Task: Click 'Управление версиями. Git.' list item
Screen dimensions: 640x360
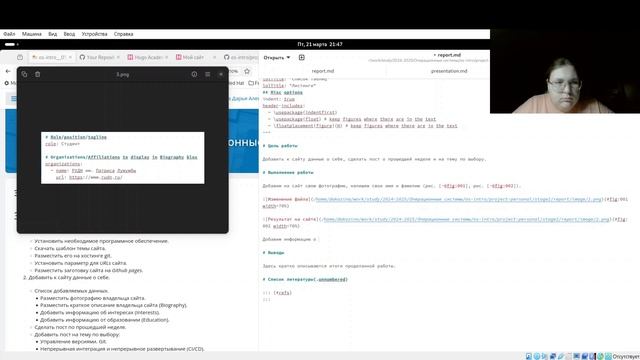Action: tap(73, 342)
